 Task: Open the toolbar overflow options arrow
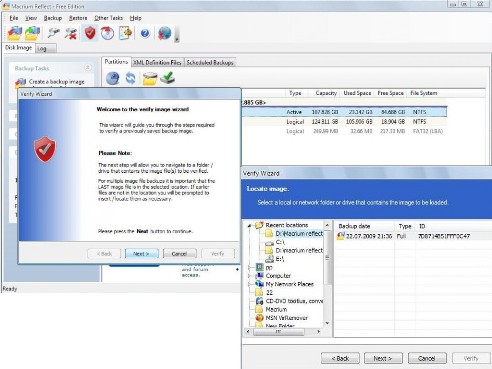[177, 35]
